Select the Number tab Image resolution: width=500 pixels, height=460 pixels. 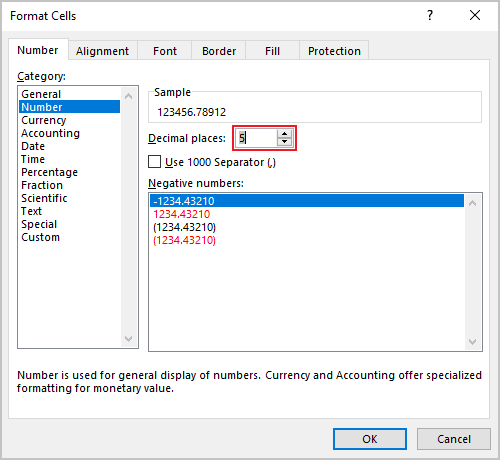(38, 50)
